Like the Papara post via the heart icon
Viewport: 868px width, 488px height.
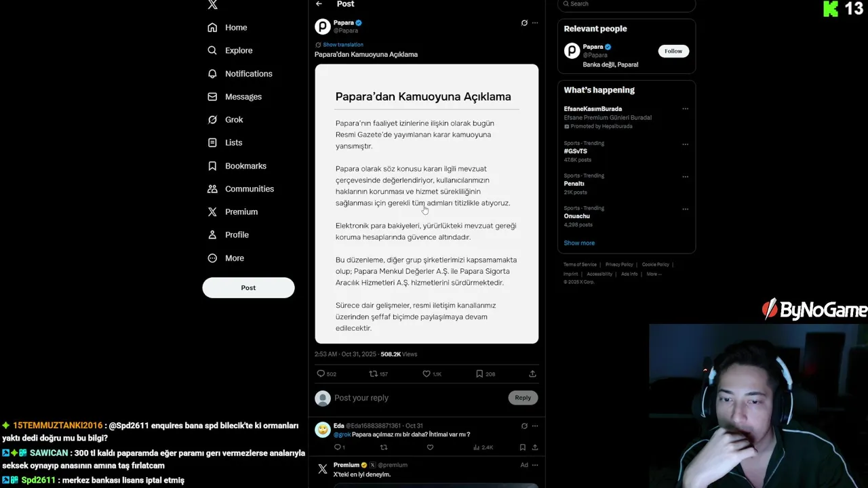[427, 373]
